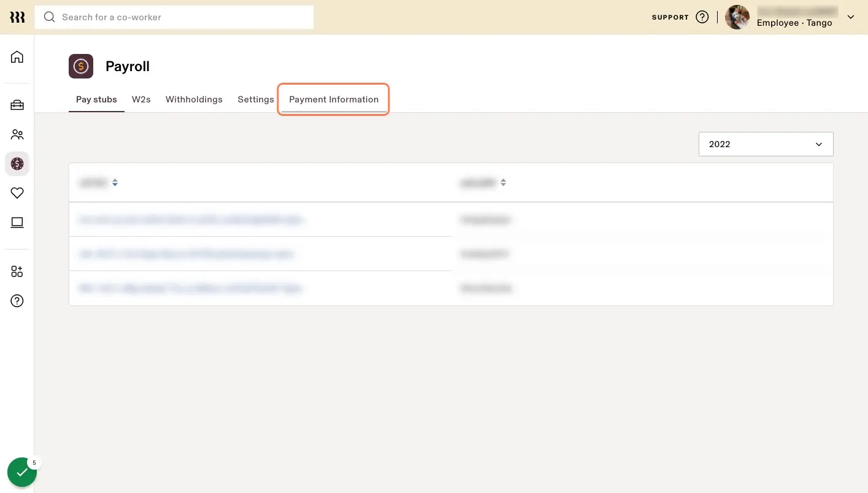Open the 2022 year dropdown

pyautogui.click(x=766, y=144)
